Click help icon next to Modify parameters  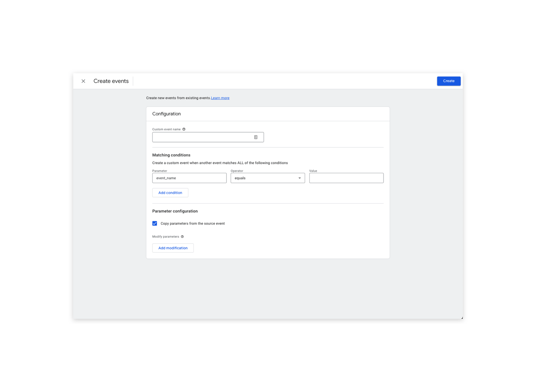click(182, 237)
